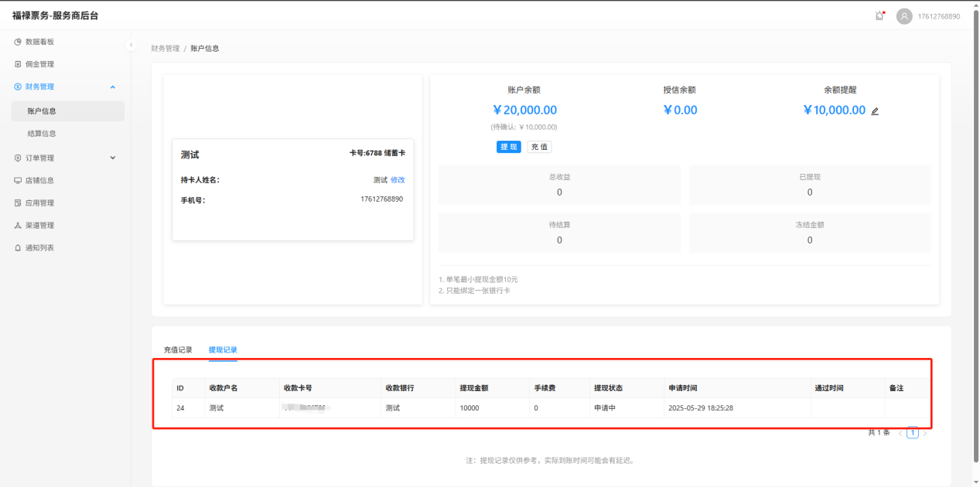The height and width of the screenshot is (487, 980).
Task: Click the 店铺信息 monitor icon
Action: pos(18,181)
